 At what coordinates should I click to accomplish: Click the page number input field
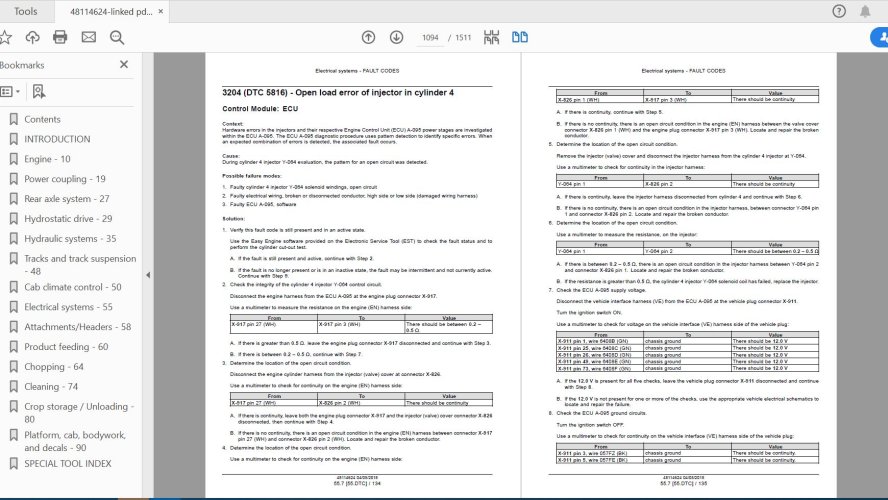[430, 37]
